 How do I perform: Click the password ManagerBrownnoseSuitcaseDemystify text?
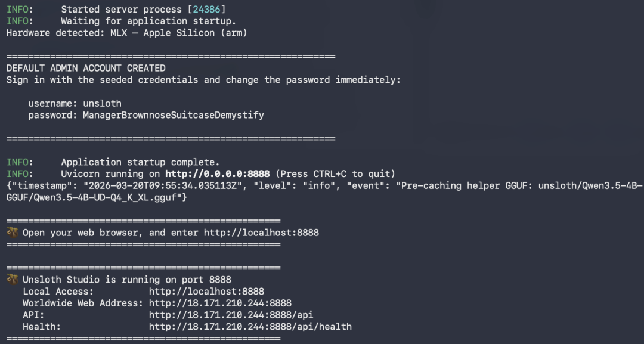(174, 115)
